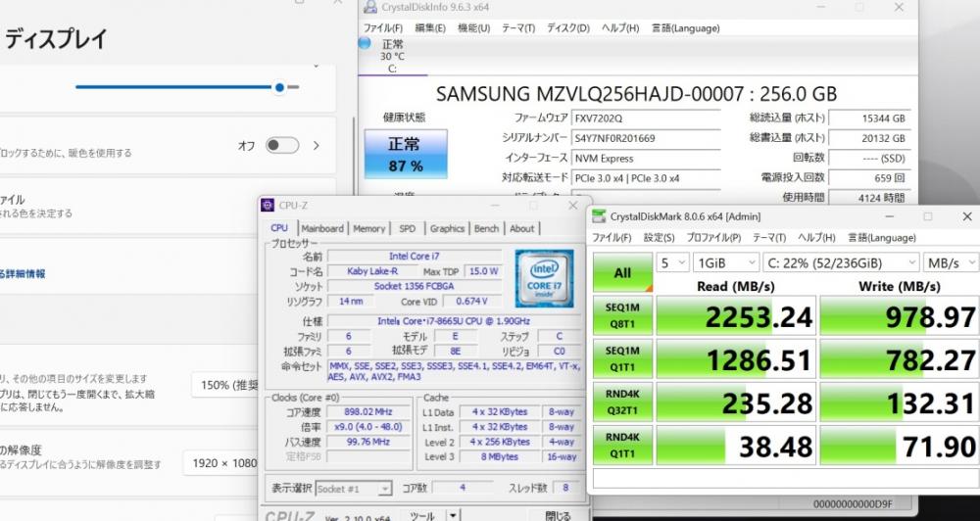This screenshot has width=980, height=521.
Task: Click the interface field NVM Express
Action: [x=645, y=158]
